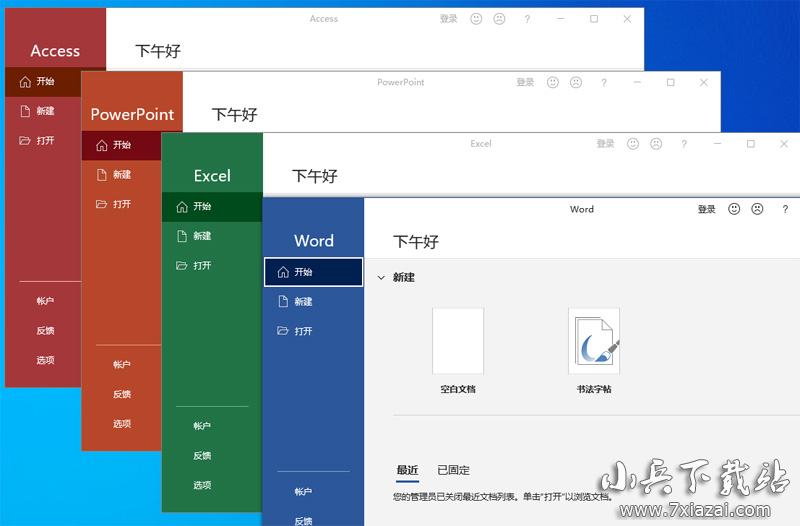Switch to the 最近 tab in Word
The image size is (800, 526).
[407, 470]
